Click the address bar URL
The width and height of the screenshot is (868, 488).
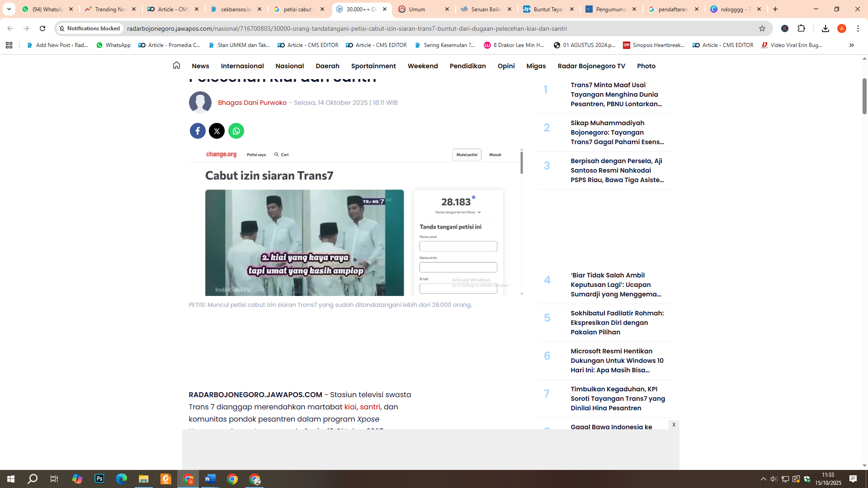(x=347, y=28)
